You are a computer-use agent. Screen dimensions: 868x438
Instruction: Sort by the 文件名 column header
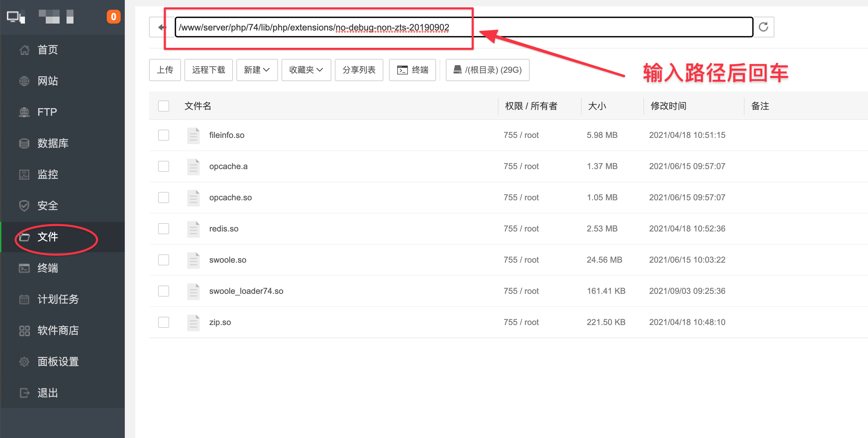coord(198,106)
